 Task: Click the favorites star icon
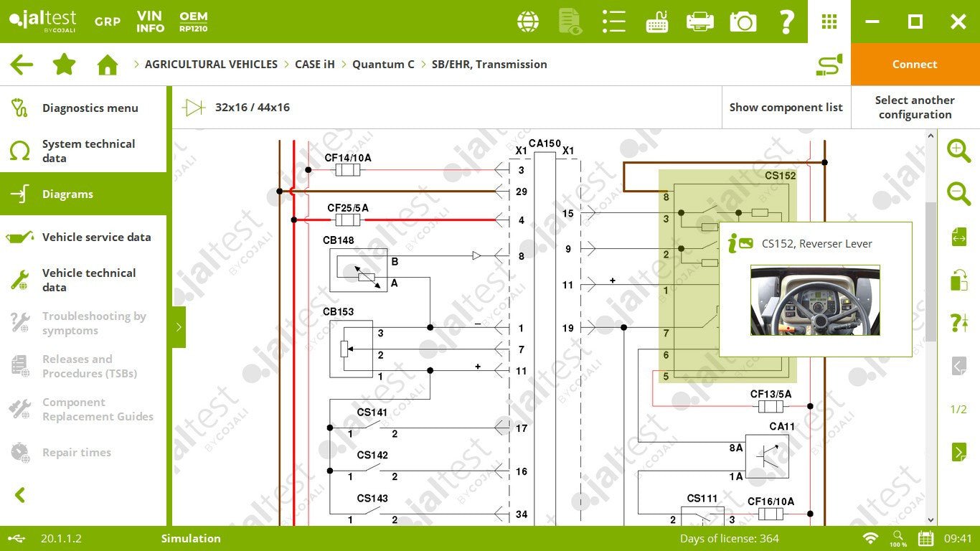64,64
